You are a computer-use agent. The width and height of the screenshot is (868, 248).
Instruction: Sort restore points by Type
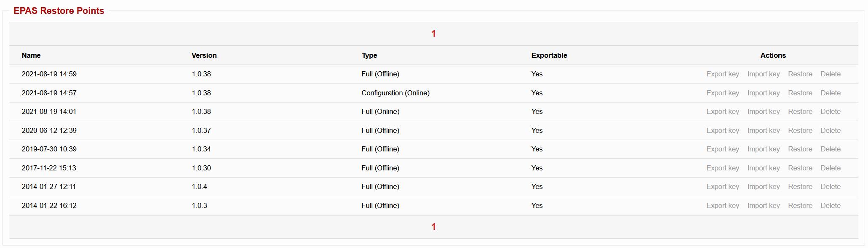369,55
